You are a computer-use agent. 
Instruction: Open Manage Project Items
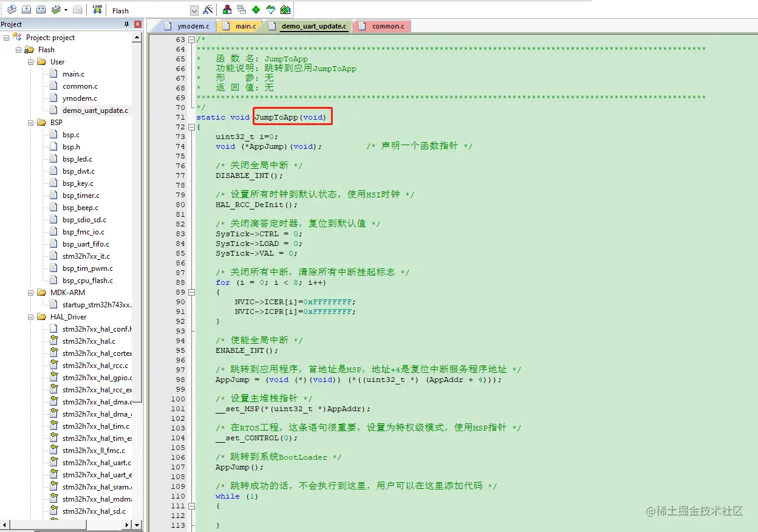[x=226, y=9]
